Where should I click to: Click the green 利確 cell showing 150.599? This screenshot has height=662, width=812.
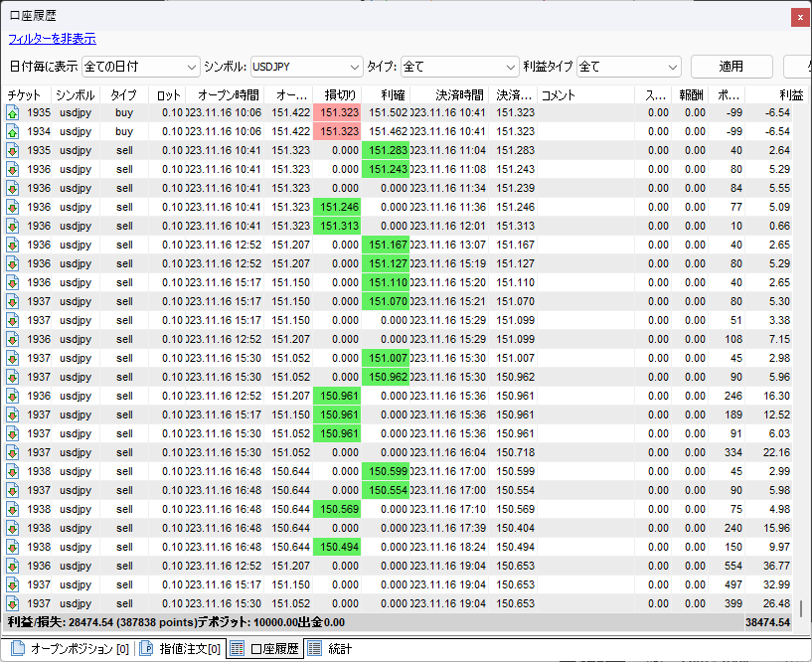point(387,471)
